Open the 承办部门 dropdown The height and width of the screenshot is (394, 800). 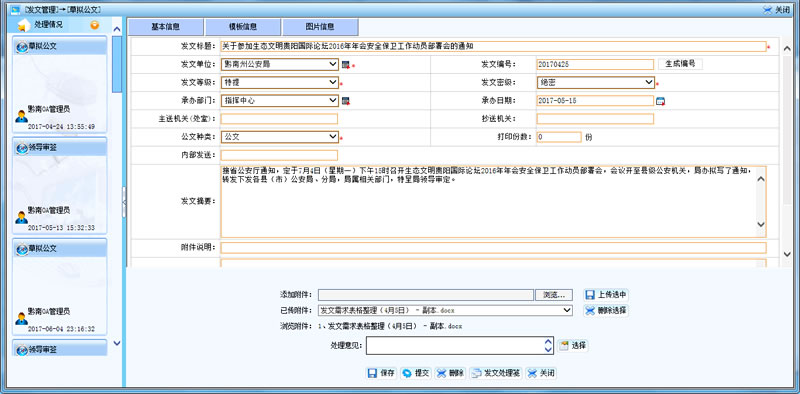click(280, 101)
